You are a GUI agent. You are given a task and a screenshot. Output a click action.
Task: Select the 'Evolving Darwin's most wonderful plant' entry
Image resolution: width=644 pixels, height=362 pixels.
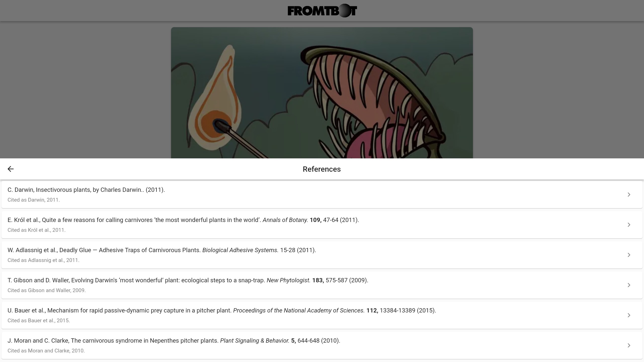(x=188, y=280)
